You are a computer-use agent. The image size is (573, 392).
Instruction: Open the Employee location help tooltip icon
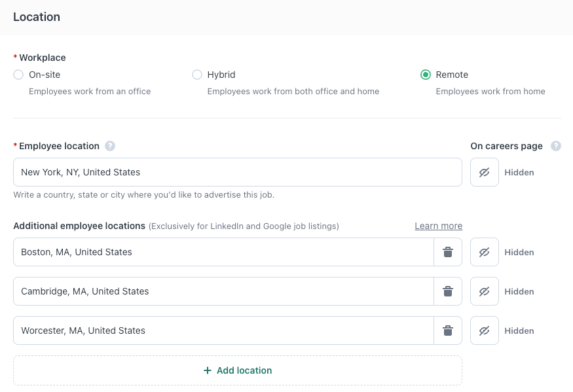pyautogui.click(x=110, y=146)
